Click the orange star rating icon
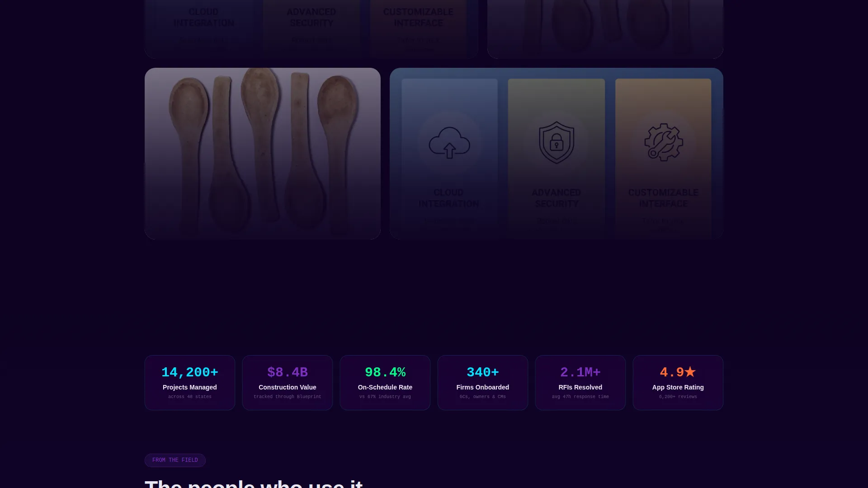This screenshot has width=868, height=488. pos(690,372)
